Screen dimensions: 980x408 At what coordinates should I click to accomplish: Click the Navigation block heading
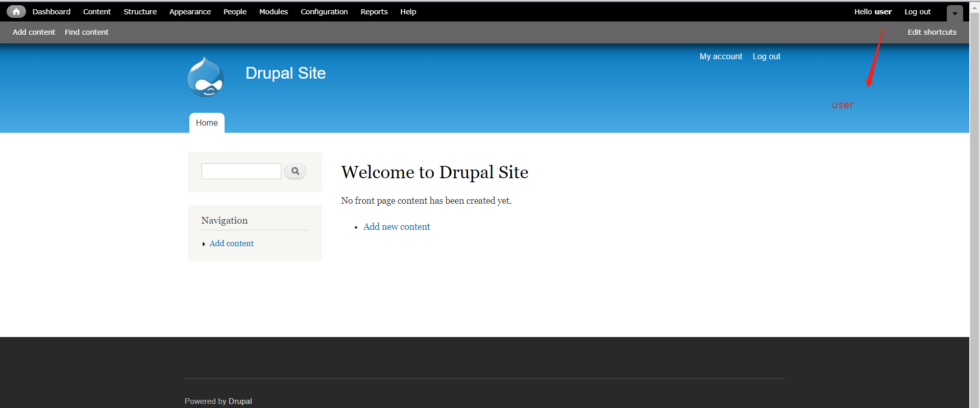(225, 221)
